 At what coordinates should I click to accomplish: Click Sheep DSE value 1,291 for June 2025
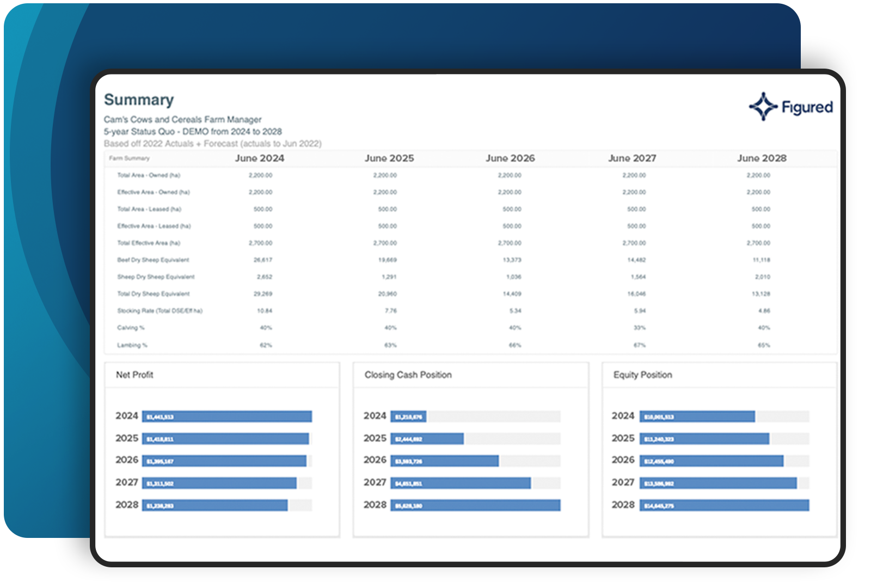coord(389,277)
